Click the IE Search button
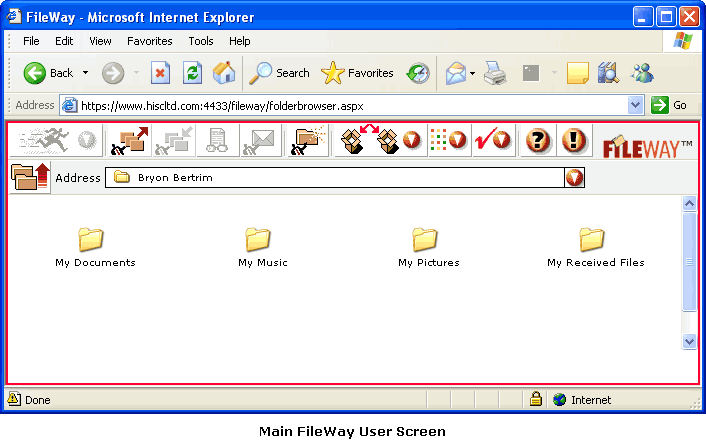This screenshot has width=706, height=448. (279, 72)
